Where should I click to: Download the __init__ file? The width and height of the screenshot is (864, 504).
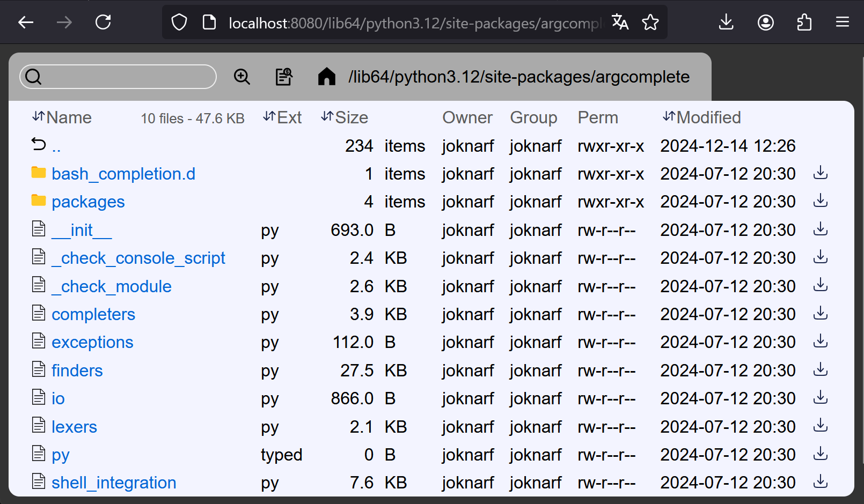(x=821, y=229)
